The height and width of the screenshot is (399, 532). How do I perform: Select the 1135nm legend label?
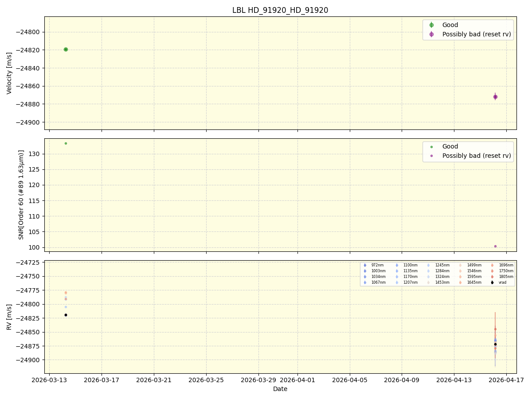coord(410,271)
